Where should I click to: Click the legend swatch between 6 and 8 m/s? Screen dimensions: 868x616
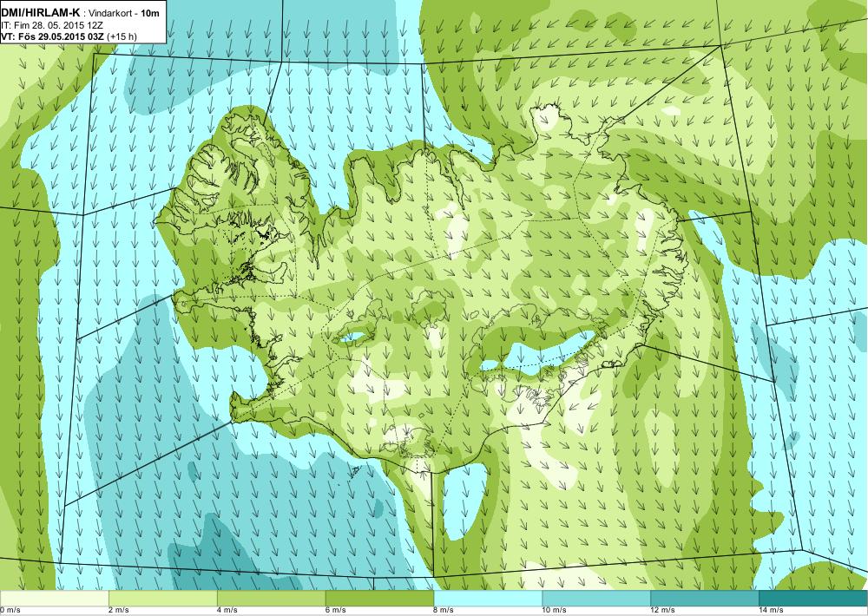pos(380,599)
